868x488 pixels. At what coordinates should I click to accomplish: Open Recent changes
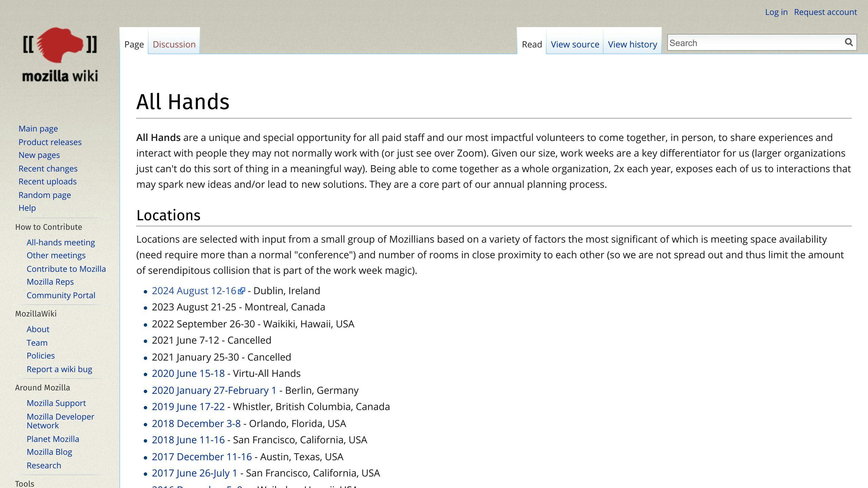tap(48, 168)
